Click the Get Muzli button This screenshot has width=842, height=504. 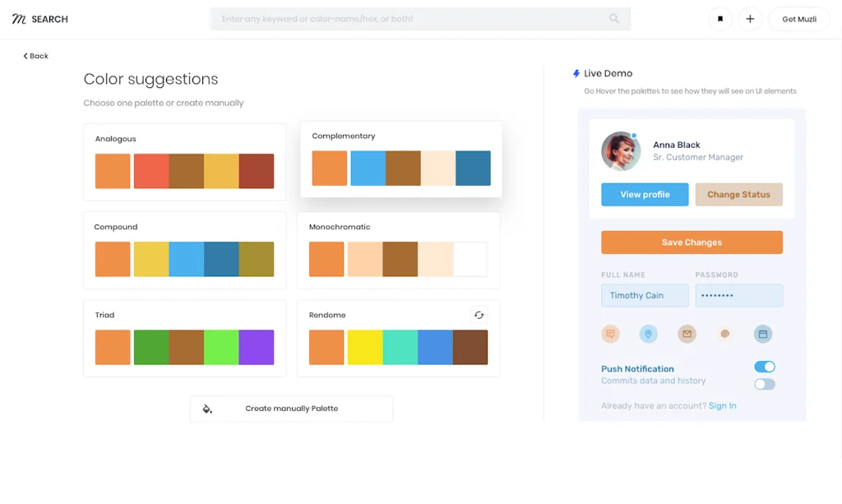click(x=798, y=19)
